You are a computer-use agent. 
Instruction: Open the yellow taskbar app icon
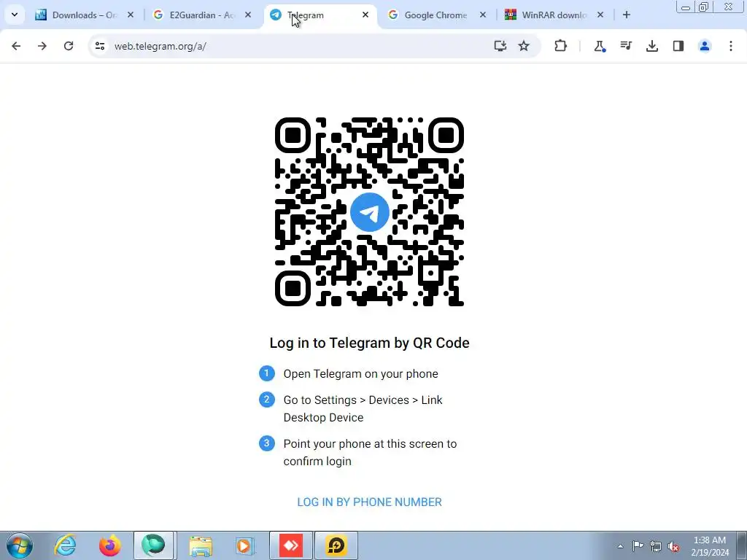click(x=336, y=545)
